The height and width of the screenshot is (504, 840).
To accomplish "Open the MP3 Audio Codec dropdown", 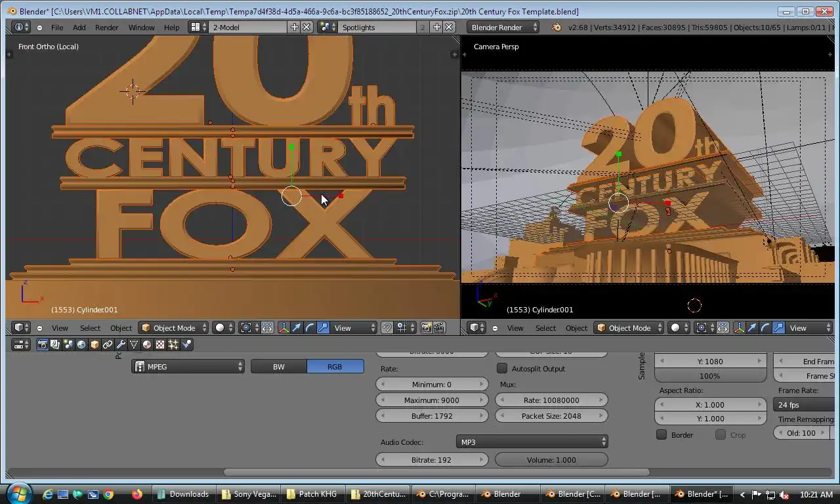I will (532, 442).
